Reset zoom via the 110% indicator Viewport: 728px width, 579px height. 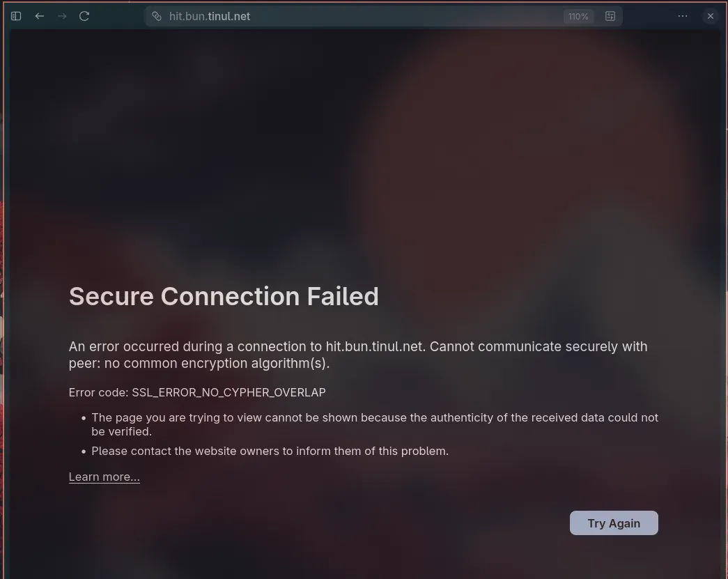(x=578, y=16)
